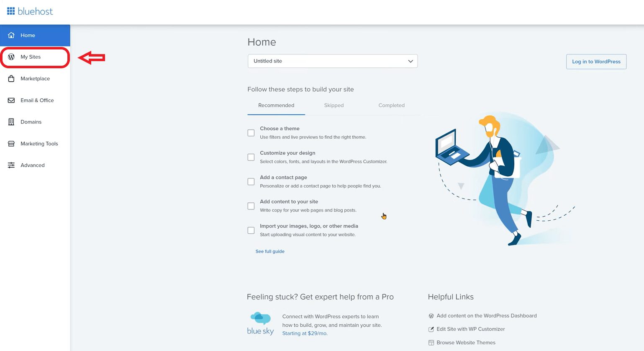Click the Log in to WordPress button
This screenshot has width=644, height=351.
point(596,62)
